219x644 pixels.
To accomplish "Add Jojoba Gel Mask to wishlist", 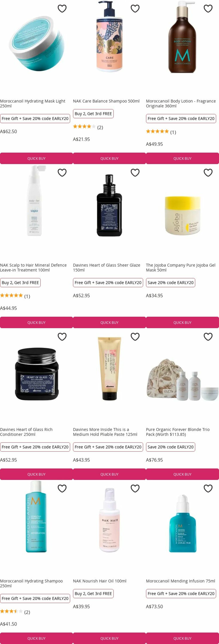I will click(x=208, y=173).
